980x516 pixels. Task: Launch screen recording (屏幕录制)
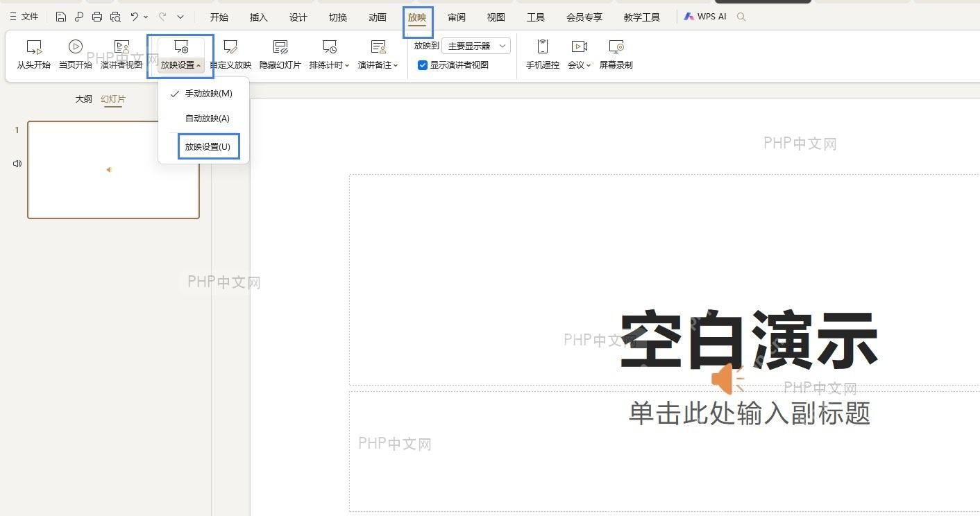(x=616, y=55)
